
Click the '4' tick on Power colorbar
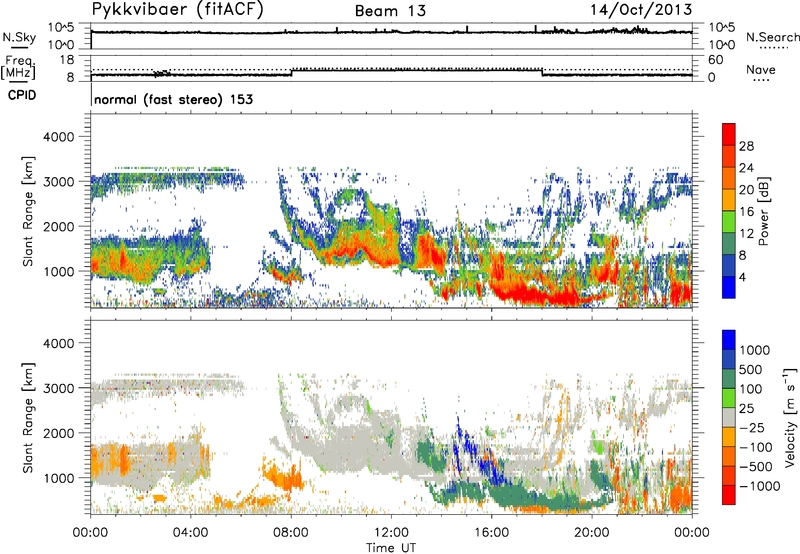click(743, 277)
